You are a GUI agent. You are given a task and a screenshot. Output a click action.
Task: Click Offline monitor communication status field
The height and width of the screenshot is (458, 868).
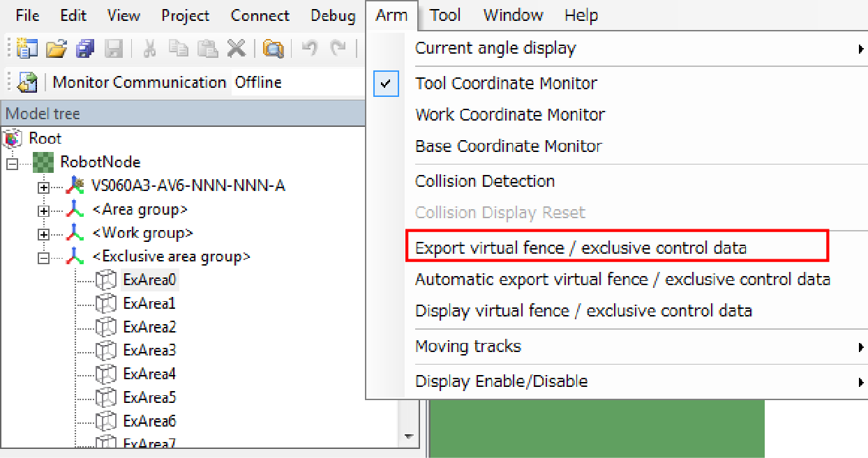(x=258, y=82)
